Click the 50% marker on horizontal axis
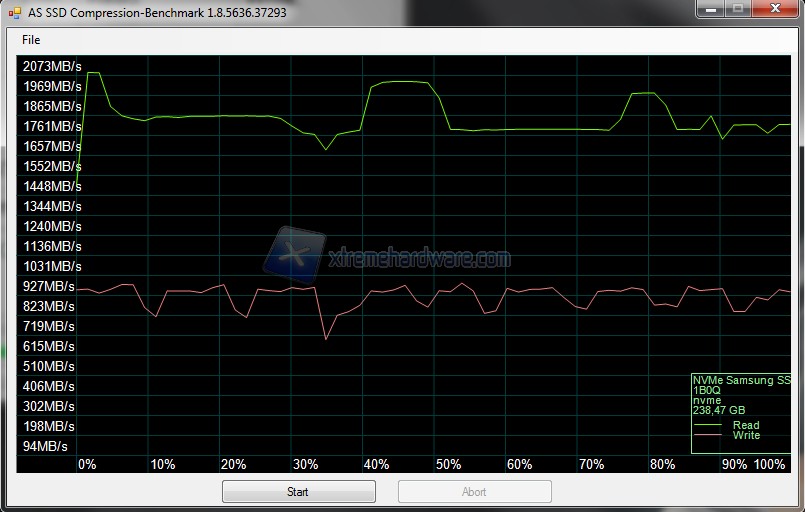Image resolution: width=805 pixels, height=512 pixels. coord(448,465)
